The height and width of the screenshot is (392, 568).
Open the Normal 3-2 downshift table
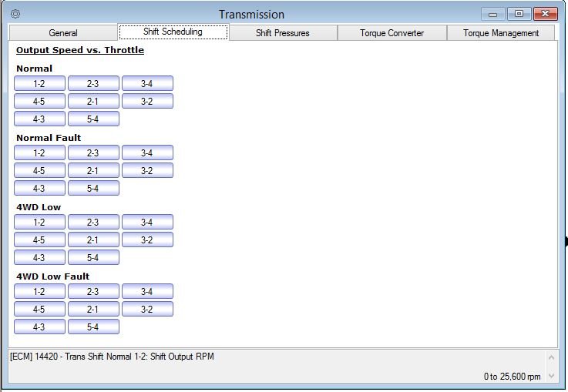[x=147, y=102]
